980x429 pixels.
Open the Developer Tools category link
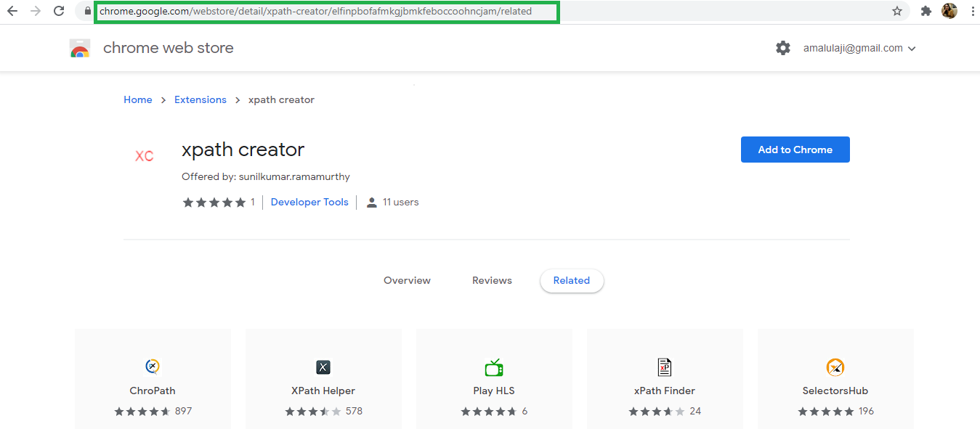click(309, 203)
